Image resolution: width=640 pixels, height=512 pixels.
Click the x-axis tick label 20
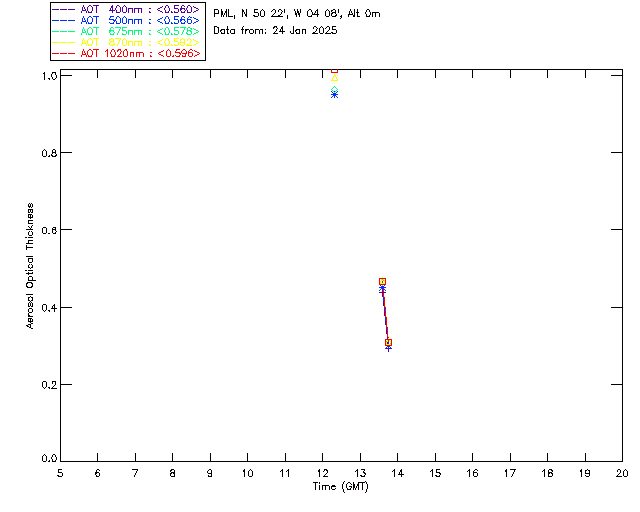pos(622,473)
